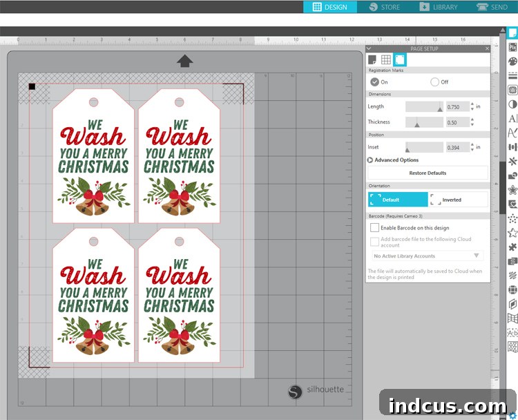518x420 pixels.
Task: Open the Glyphs Ab panel icon
Action: [512, 332]
